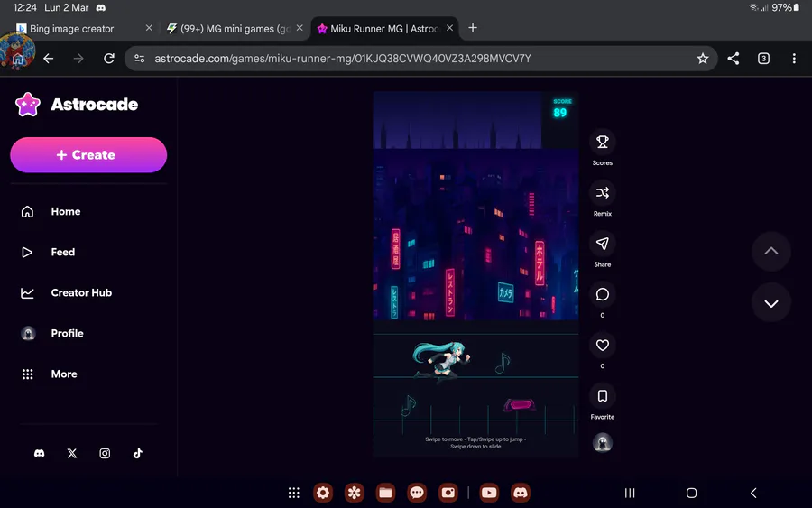Viewport: 812px width, 508px height.
Task: Click the Create button
Action: coord(88,155)
